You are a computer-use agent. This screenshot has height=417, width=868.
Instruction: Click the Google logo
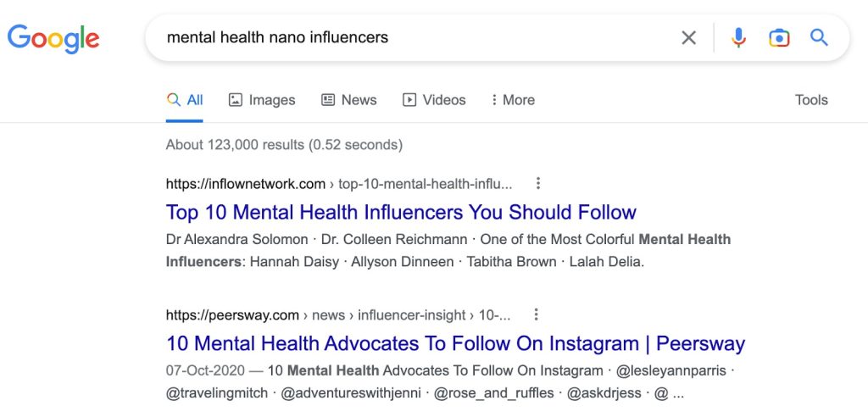click(53, 37)
